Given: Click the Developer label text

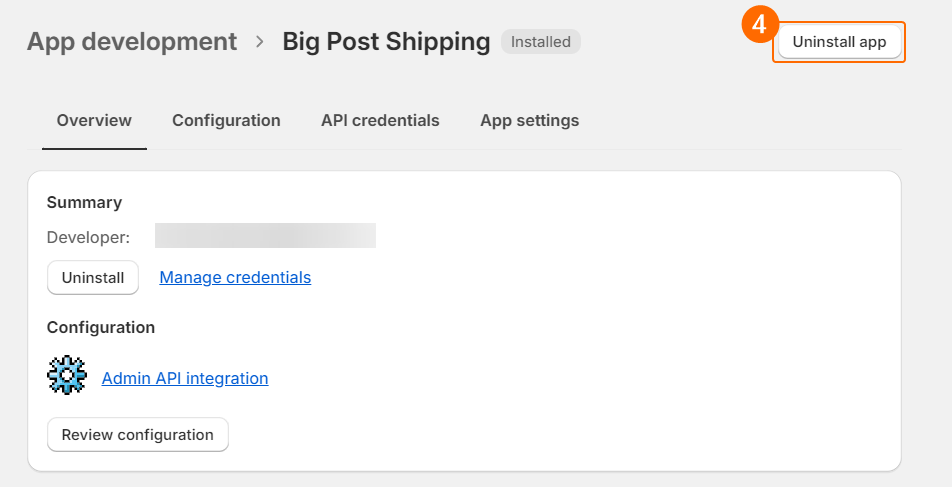Looking at the screenshot, I should click(x=88, y=238).
